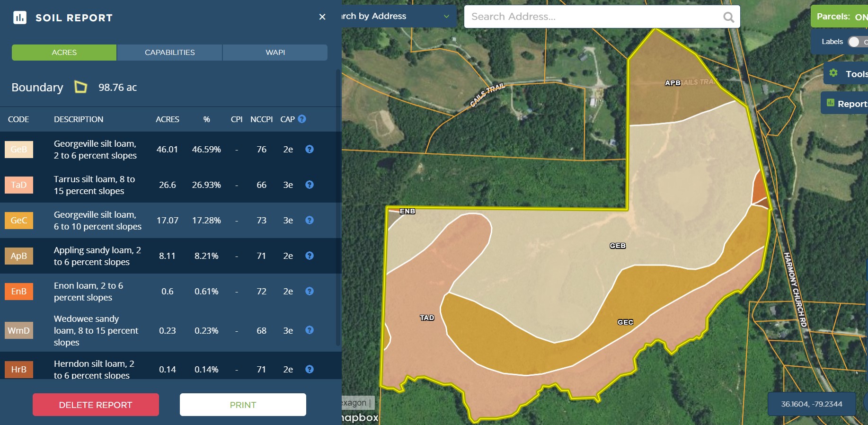
Task: Click the Soil Report chart icon
Action: click(x=20, y=18)
